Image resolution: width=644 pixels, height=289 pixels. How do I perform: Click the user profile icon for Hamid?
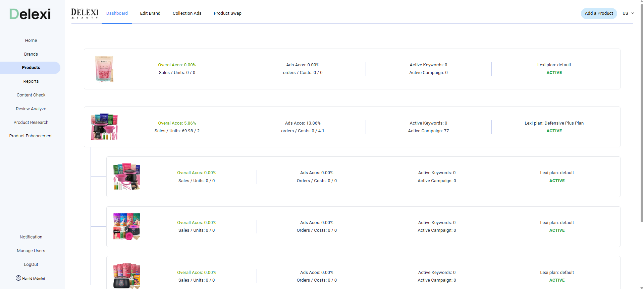point(18,278)
